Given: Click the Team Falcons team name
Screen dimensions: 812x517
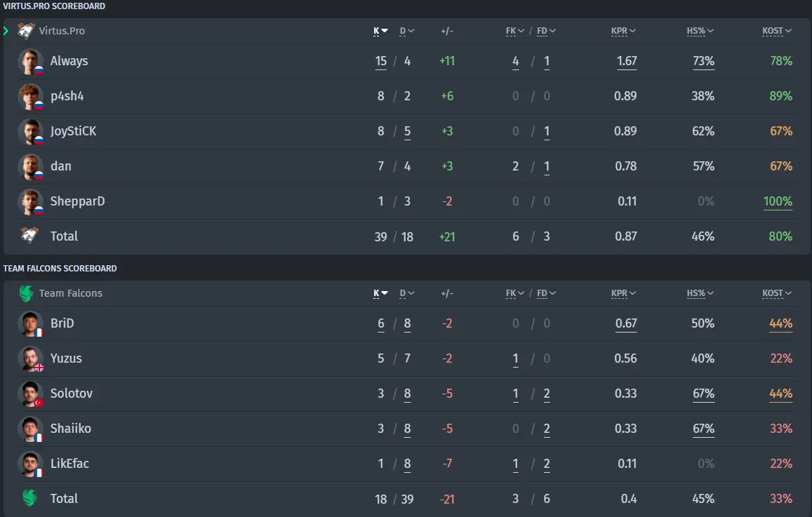Looking at the screenshot, I should point(71,293).
